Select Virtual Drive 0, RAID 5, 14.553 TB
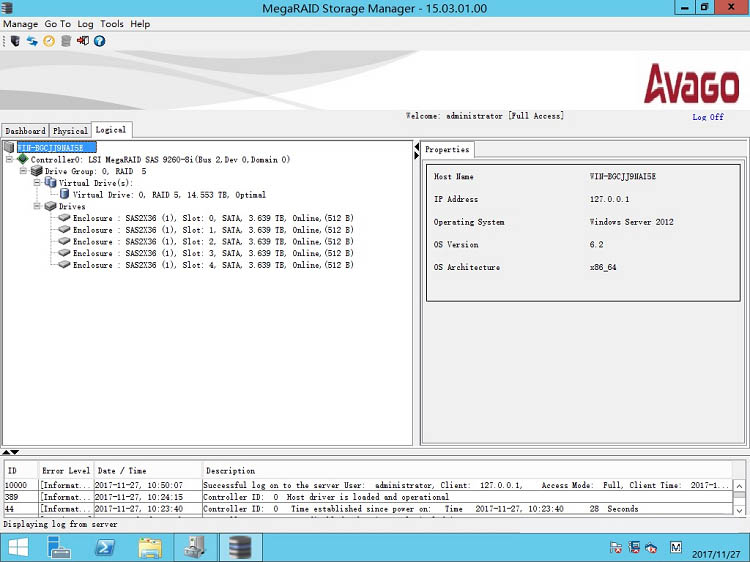This screenshot has width=750, height=562. 169,195
